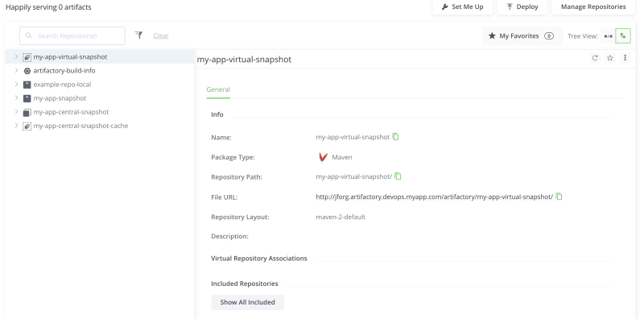Click Happily serving 0 artifacts text

[x=48, y=7]
